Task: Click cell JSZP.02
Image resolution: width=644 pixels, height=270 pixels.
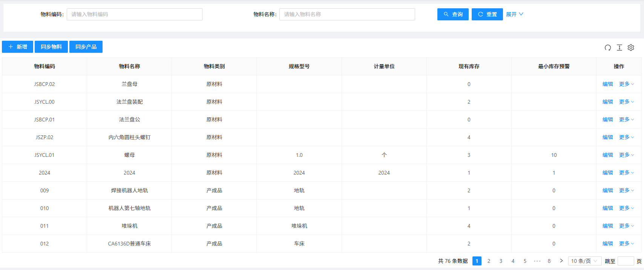Action: click(x=44, y=137)
